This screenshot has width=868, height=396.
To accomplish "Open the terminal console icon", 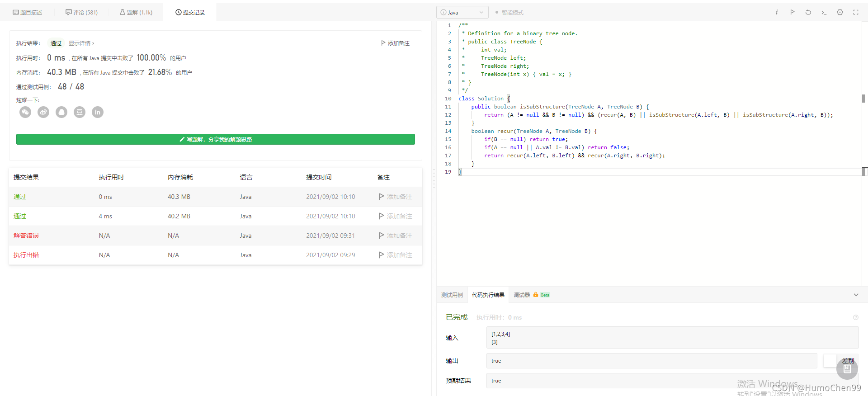I will pyautogui.click(x=824, y=12).
